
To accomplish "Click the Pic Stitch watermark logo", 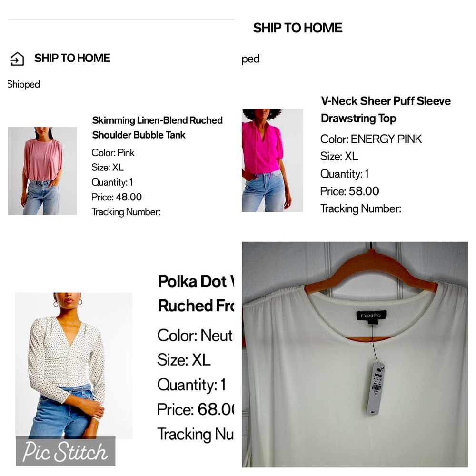I will click(x=66, y=451).
